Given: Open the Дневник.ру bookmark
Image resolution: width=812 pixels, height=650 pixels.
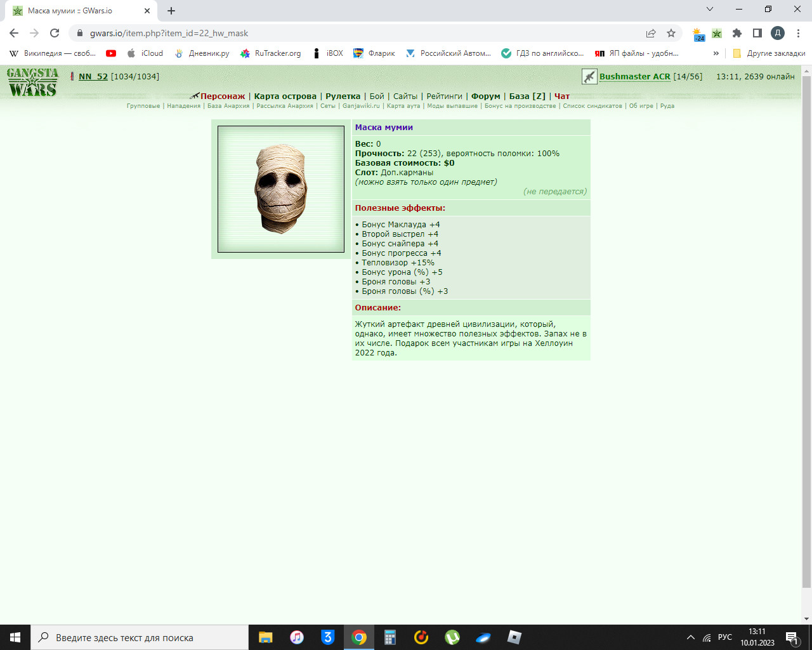Looking at the screenshot, I should (x=202, y=53).
